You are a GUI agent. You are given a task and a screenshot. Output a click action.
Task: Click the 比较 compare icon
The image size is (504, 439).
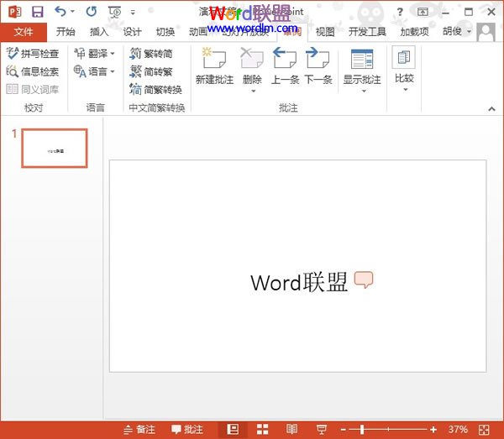(x=404, y=57)
